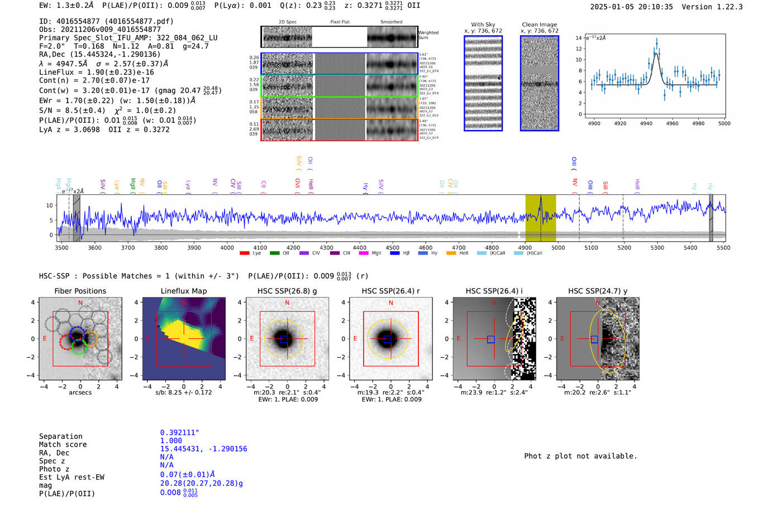782x532 pixels.
Task: Click the Separation value 0.392111"
Action: coord(180,433)
